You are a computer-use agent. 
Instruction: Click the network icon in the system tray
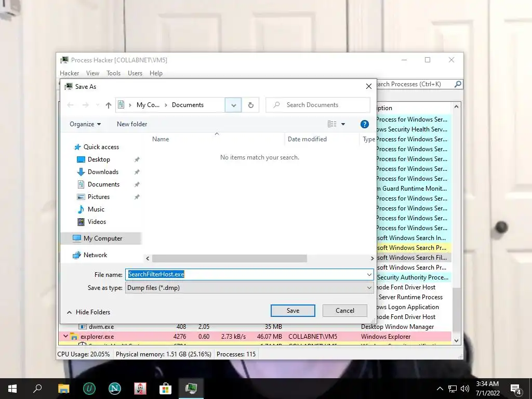[453, 389]
